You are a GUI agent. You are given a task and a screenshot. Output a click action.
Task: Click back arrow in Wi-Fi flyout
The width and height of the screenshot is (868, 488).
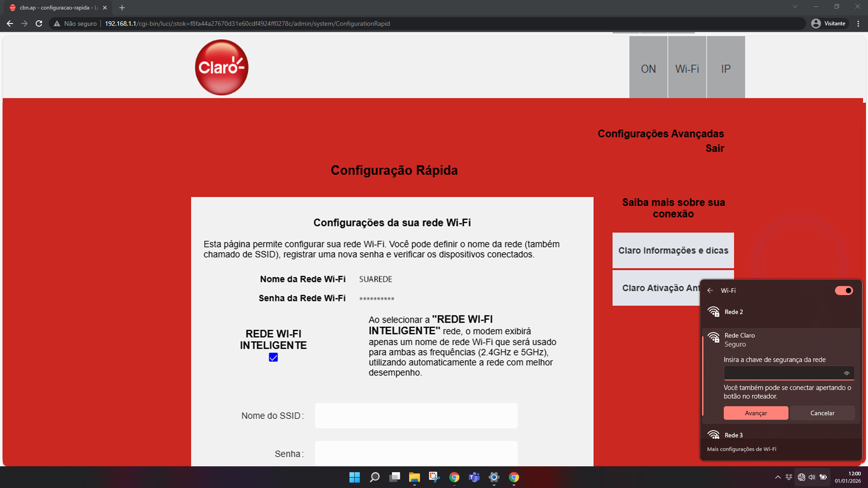(x=710, y=291)
